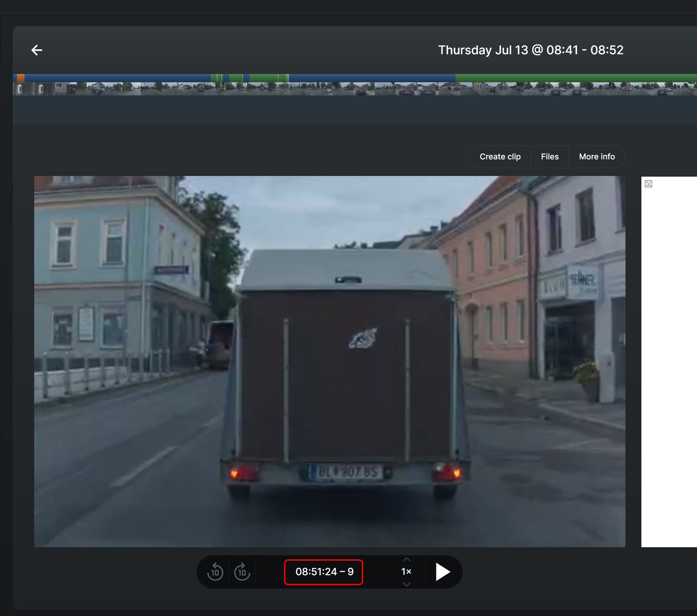Click the Thursday Jul 13 title
Viewport: 697px width, 616px height.
tap(531, 50)
